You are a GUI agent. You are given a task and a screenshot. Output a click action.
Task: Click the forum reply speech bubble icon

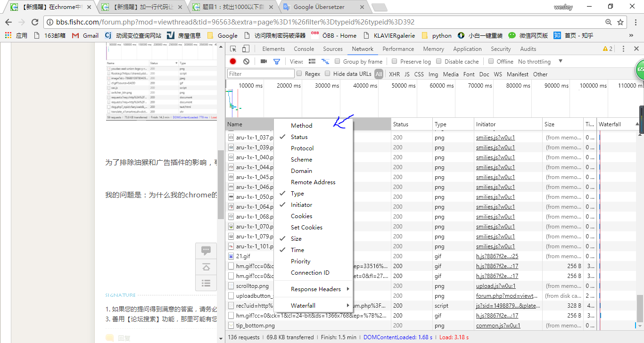(x=206, y=251)
